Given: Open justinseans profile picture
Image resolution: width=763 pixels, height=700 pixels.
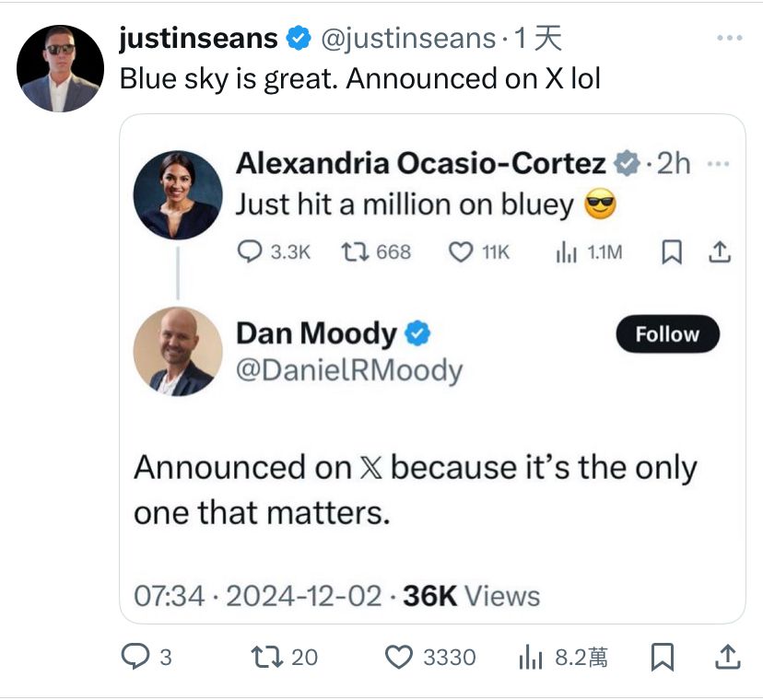Looking at the screenshot, I should (x=61, y=69).
